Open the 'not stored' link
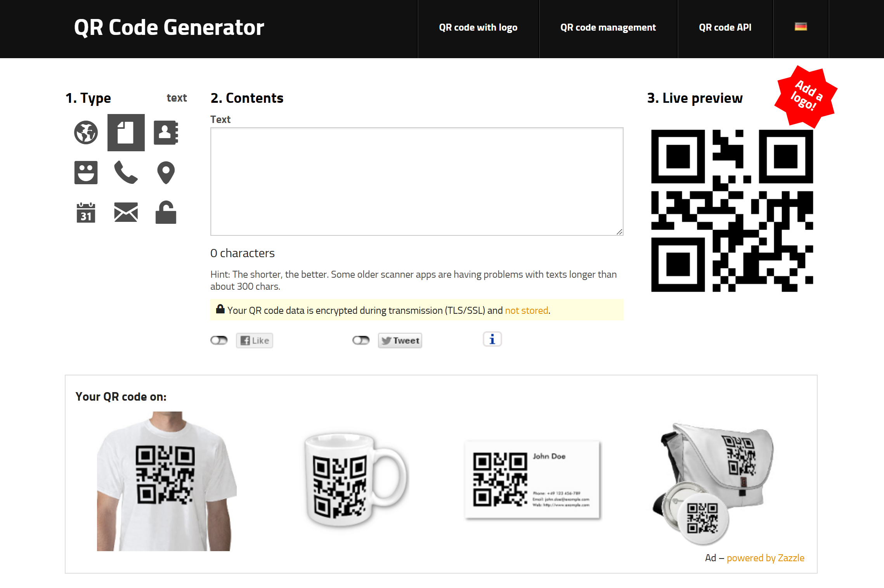The height and width of the screenshot is (588, 884). (527, 311)
